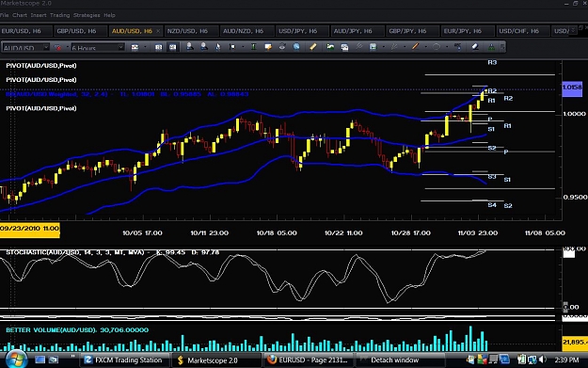Expand the ellipse tool dropdown arrow
Viewport: 588px width, 368px height.
coord(447,47)
